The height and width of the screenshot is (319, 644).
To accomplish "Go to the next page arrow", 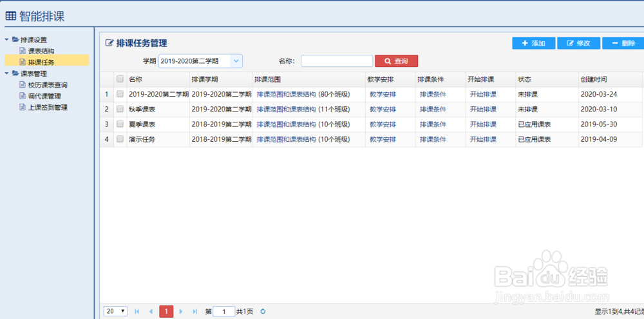I will (181, 312).
